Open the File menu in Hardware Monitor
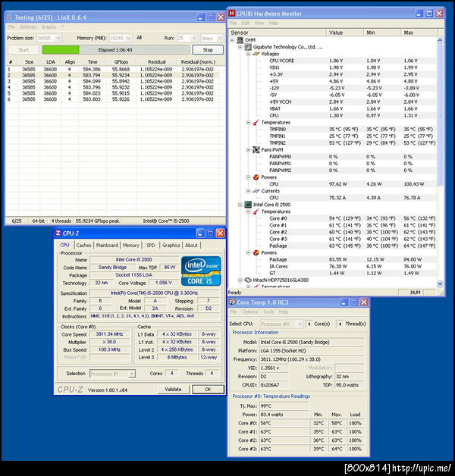 233,23
